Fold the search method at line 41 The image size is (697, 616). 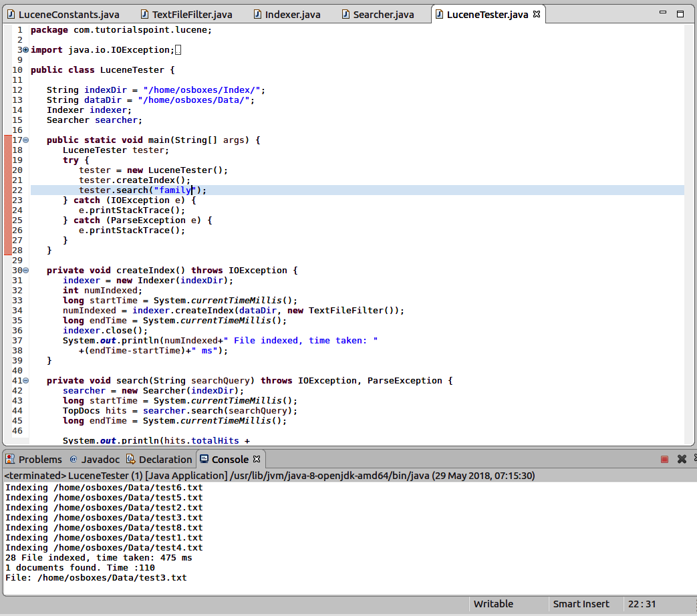click(25, 381)
